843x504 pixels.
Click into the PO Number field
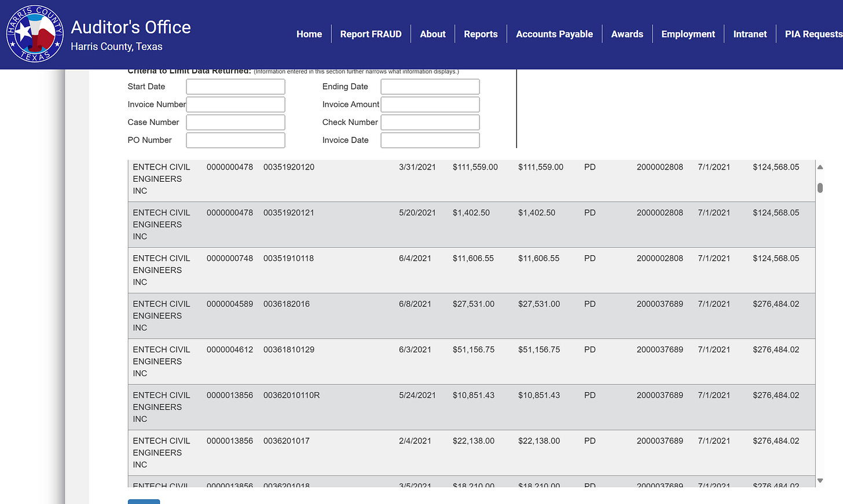(x=236, y=141)
